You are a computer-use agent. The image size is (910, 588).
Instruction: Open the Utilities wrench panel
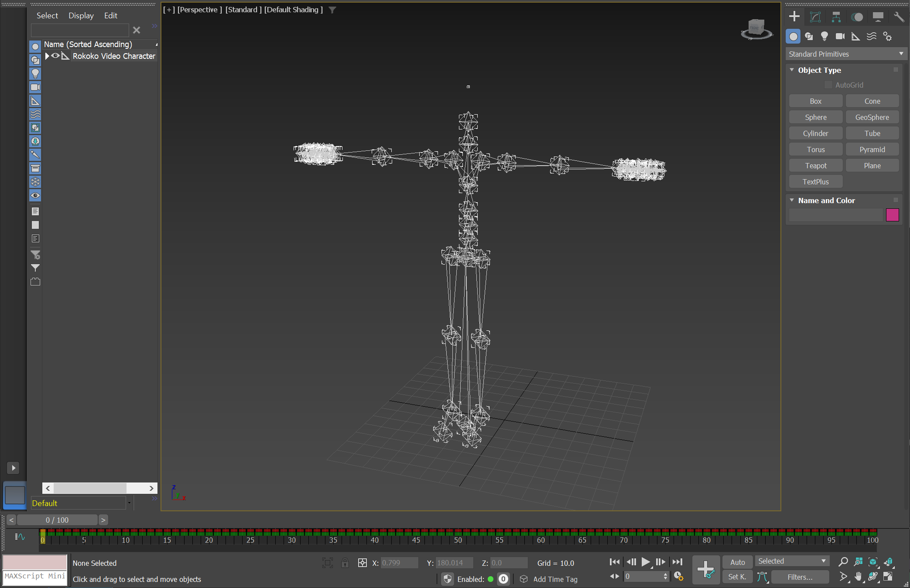pos(899,17)
